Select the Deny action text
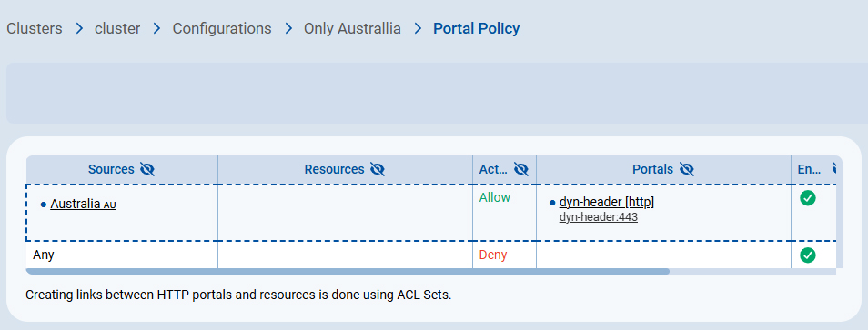 pyautogui.click(x=493, y=255)
